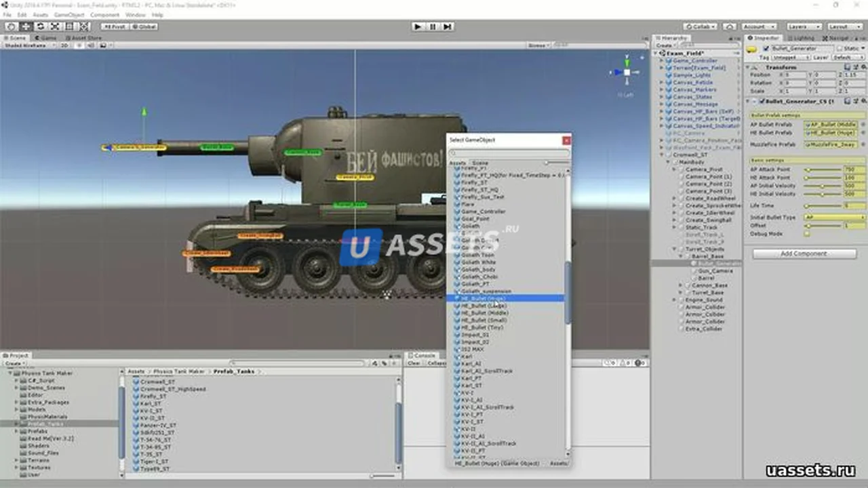Open the GameObject menu
The image size is (868, 488).
click(69, 15)
